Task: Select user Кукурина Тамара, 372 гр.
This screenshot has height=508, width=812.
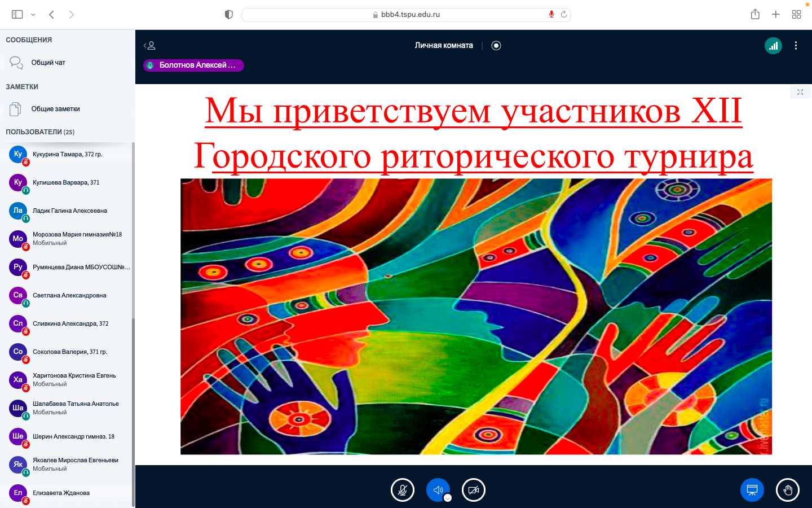Action: coord(67,154)
